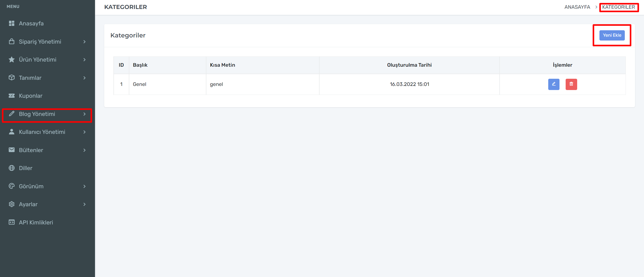Click the Başlık column header
The height and width of the screenshot is (277, 644).
140,65
